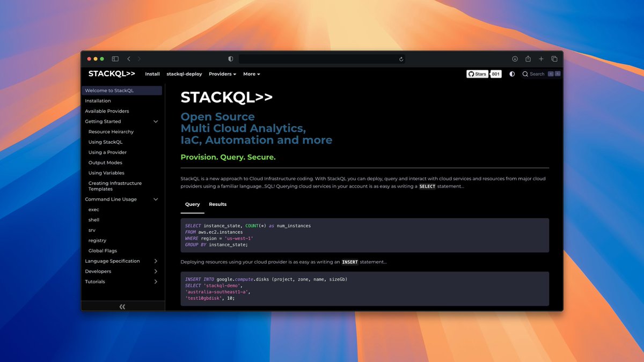
Task: Click the inline INSERT code keyword
Action: tap(350, 262)
